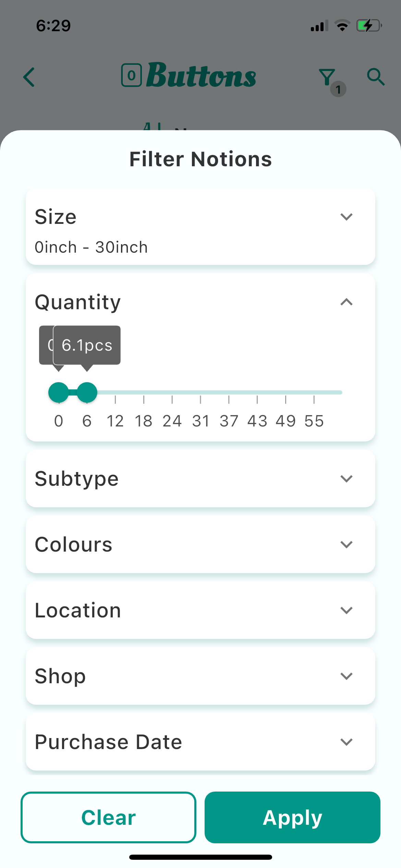Click the quantity slider at 55
This screenshot has height=868, width=401.
pos(314,393)
